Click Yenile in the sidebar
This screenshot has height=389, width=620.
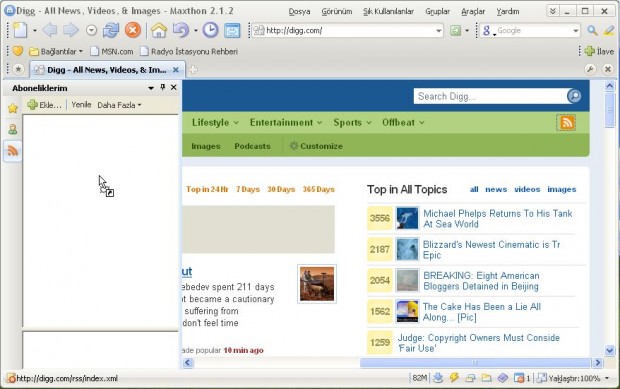[81, 105]
